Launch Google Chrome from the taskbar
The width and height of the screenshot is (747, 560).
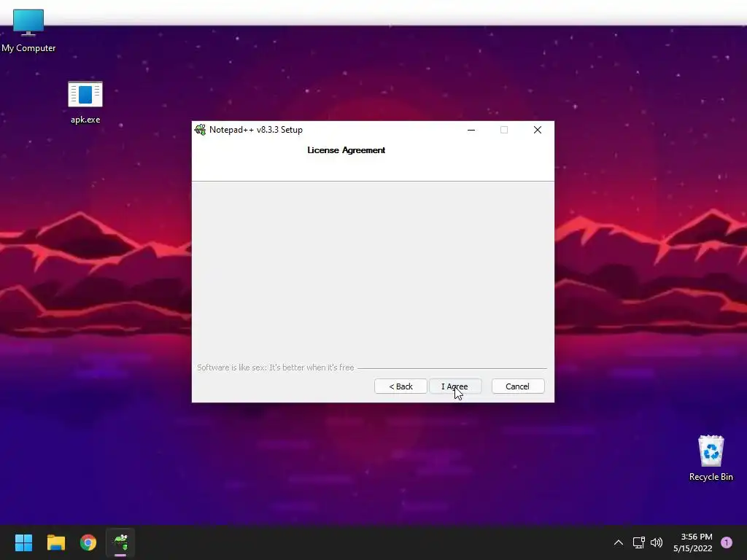88,542
